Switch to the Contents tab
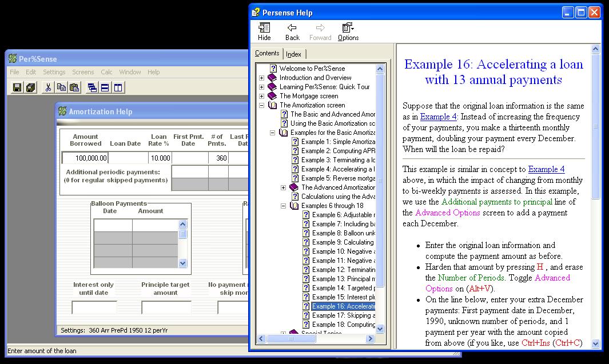The height and width of the screenshot is (364, 609). [x=267, y=53]
